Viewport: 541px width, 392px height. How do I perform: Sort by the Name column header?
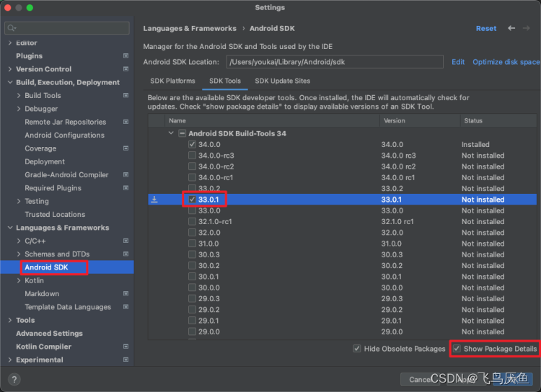click(x=272, y=120)
